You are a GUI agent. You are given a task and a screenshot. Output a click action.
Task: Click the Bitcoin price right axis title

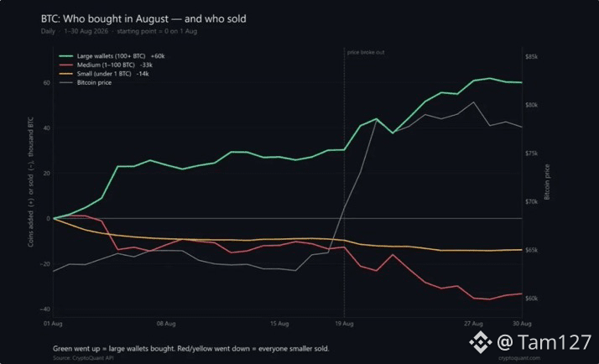click(x=547, y=182)
